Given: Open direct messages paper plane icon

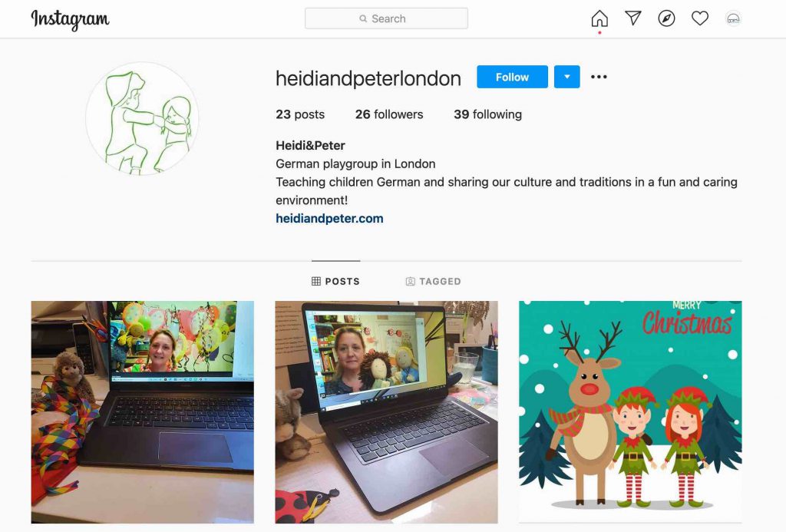Looking at the screenshot, I should (633, 18).
